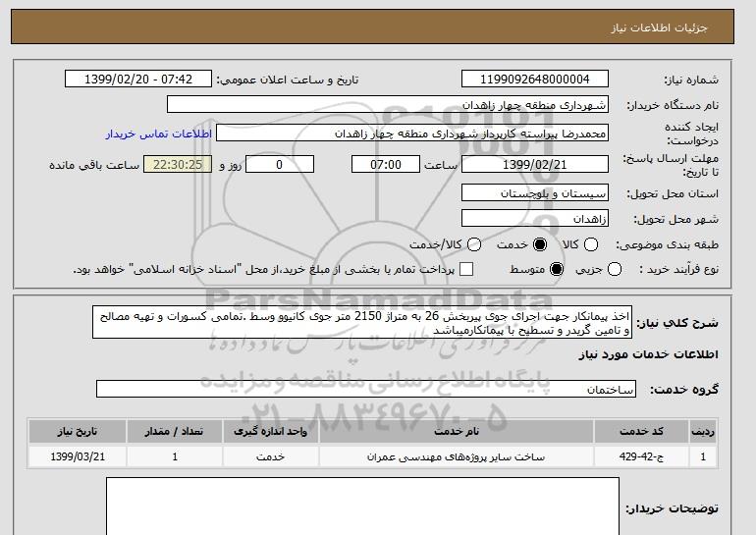Click the جزئیات اطلاعات نیاز header title

tap(659, 27)
